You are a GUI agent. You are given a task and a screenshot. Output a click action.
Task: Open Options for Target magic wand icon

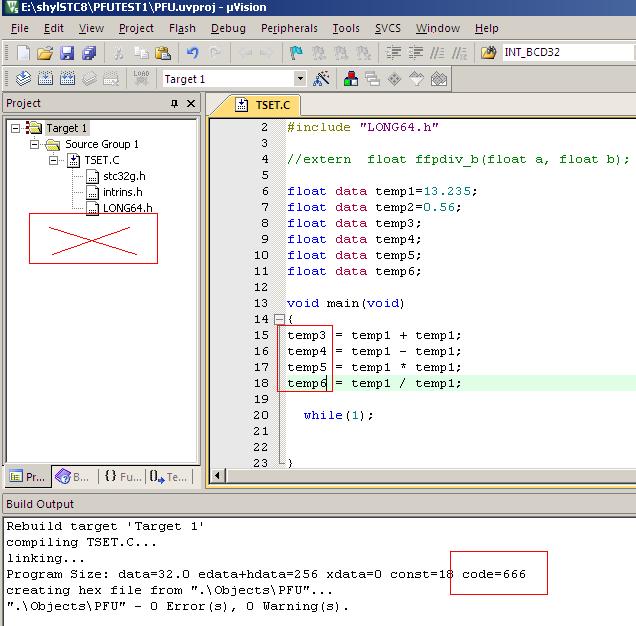point(321,78)
